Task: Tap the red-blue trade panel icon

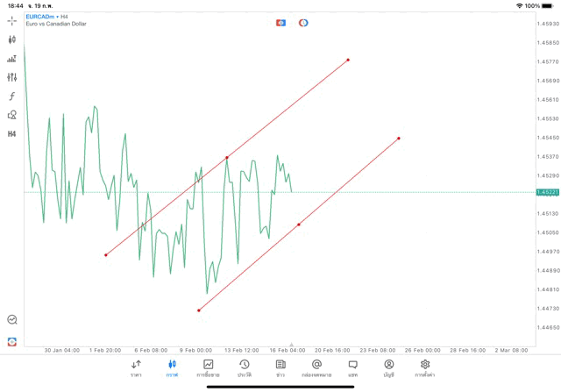Action: pyautogui.click(x=280, y=23)
